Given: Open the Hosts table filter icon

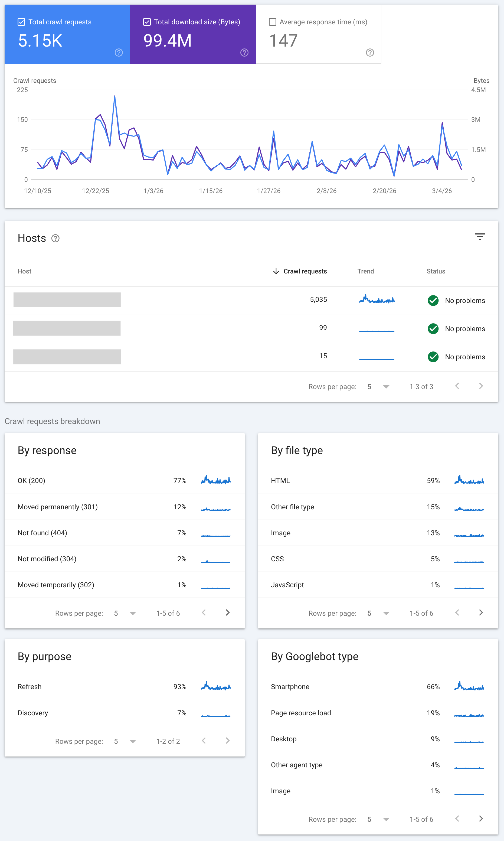Looking at the screenshot, I should pyautogui.click(x=480, y=237).
